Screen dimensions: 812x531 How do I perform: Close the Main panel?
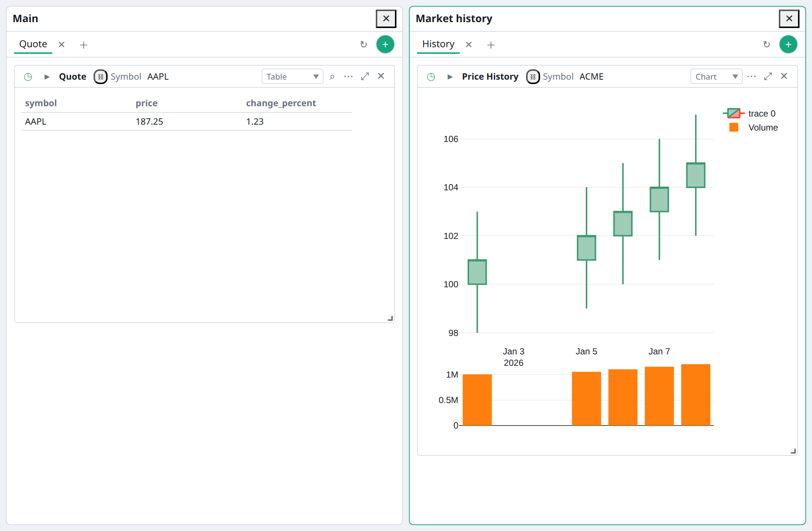(x=386, y=18)
